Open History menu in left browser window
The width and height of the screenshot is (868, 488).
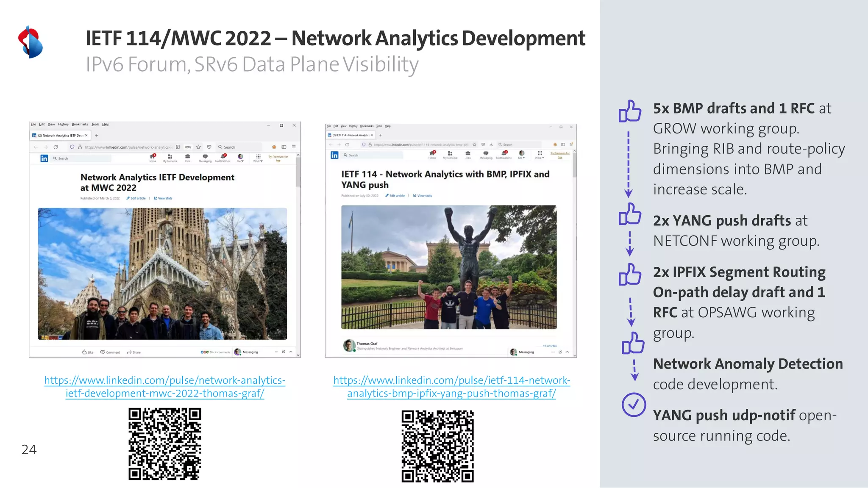(x=63, y=125)
